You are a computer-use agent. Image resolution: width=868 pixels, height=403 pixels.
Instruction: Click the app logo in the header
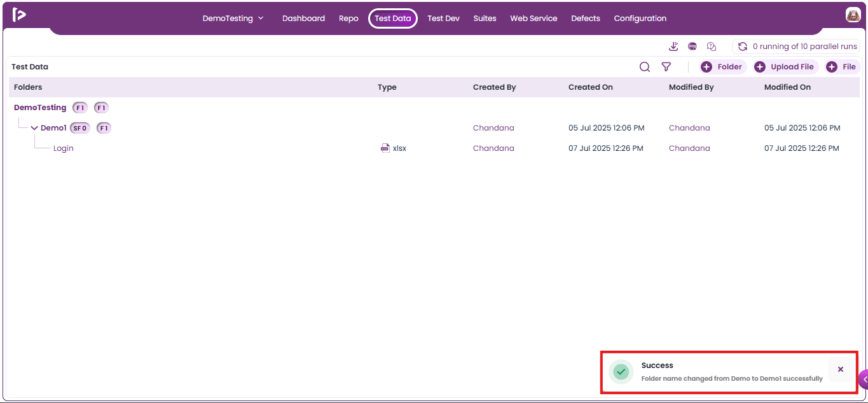coord(19,15)
